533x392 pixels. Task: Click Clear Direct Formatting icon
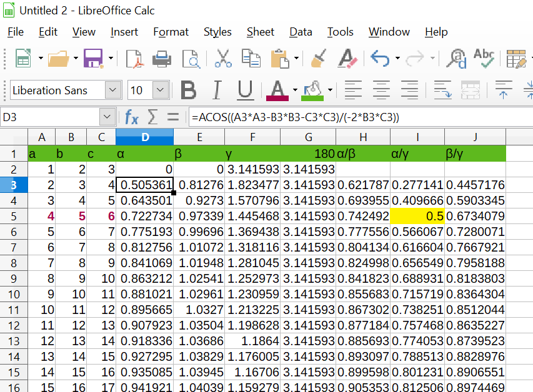click(x=347, y=59)
